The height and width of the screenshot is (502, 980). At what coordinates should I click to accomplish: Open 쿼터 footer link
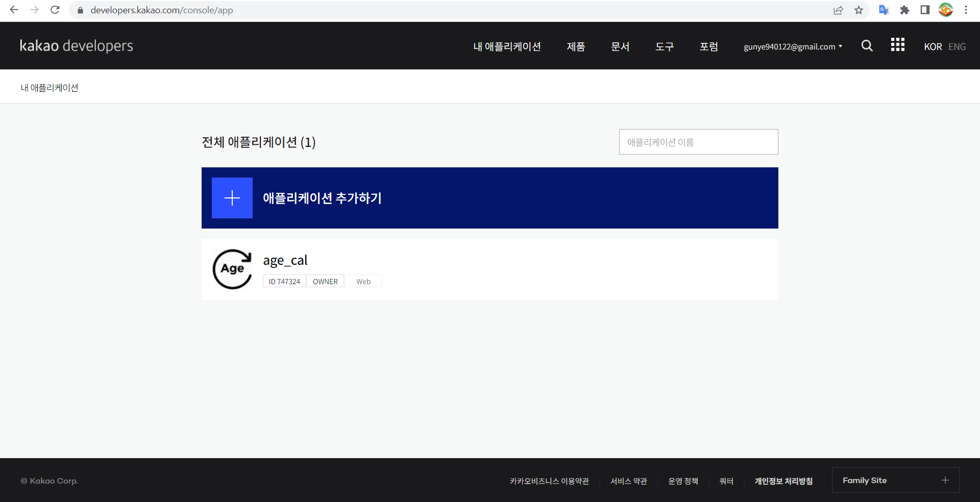coord(726,481)
